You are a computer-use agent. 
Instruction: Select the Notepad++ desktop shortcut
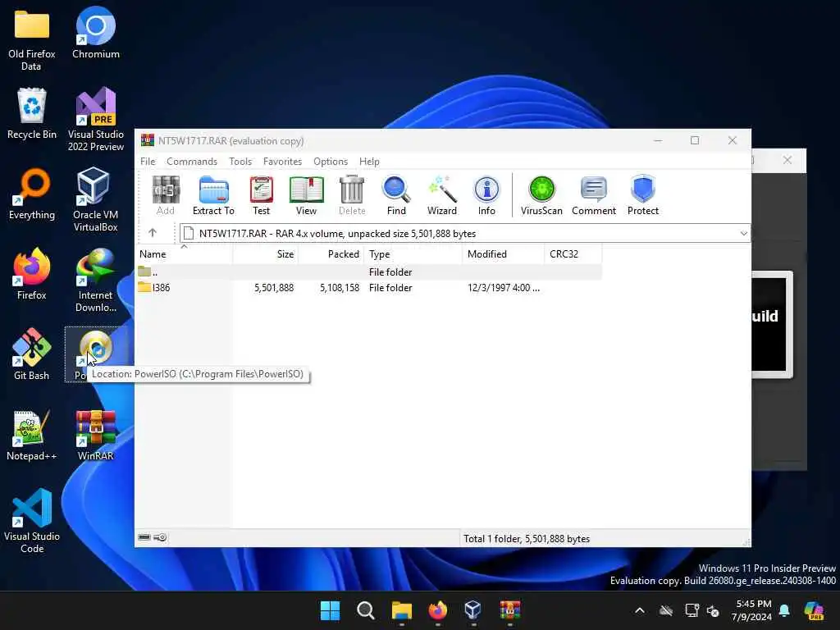point(32,435)
